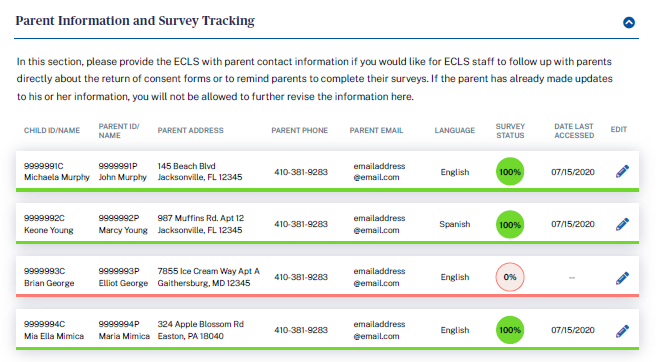
Task: Collapse the Parent Information and Survey Tracking section
Action: (629, 22)
